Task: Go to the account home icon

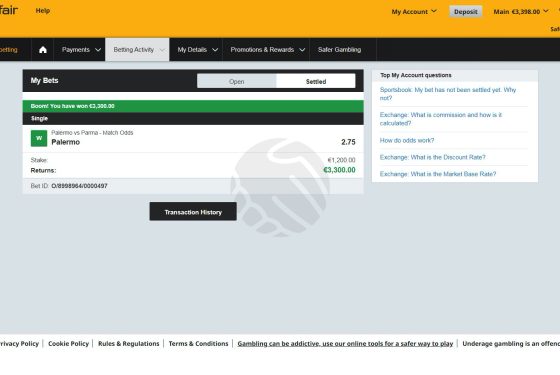Action: 42,50
